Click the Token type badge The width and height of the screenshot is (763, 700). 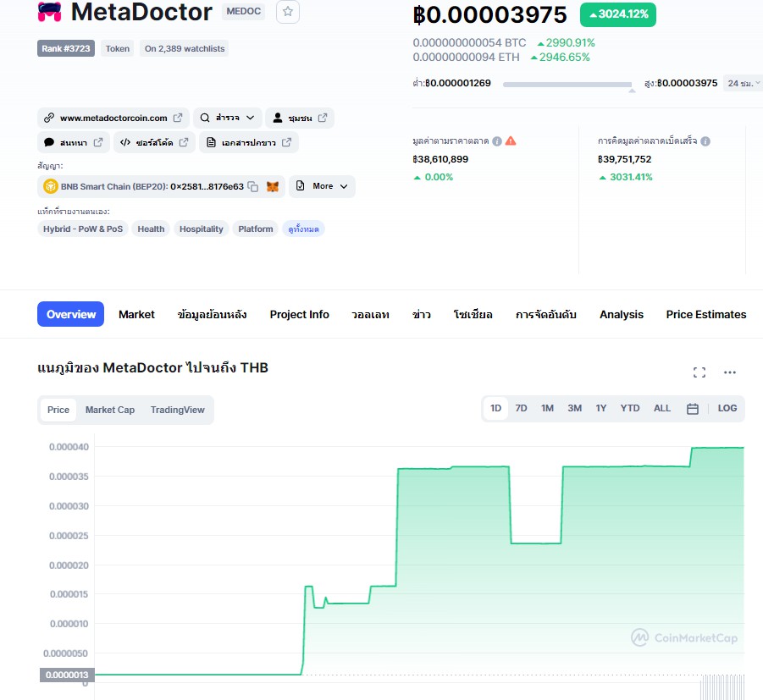[x=117, y=48]
